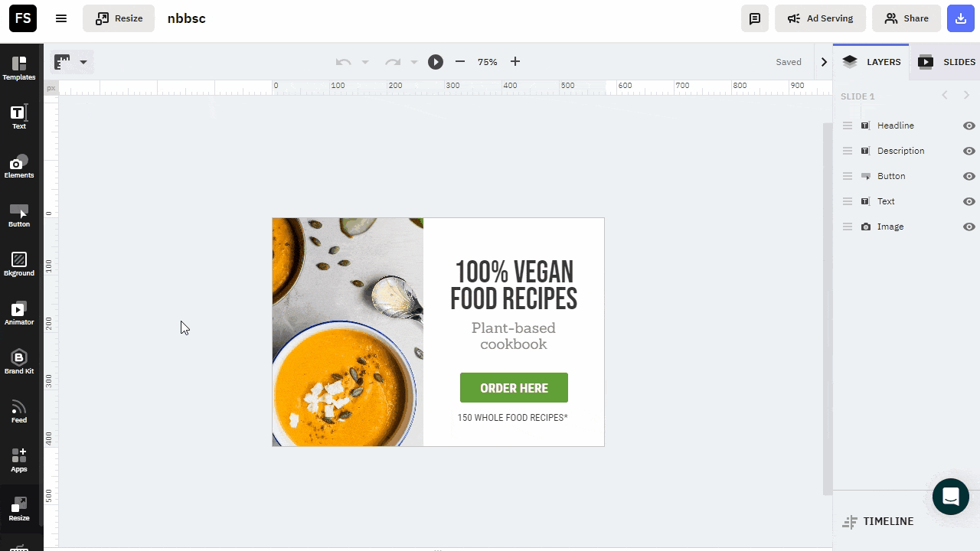Hide the Image layer
This screenshot has height=551, width=980.
[x=969, y=227]
